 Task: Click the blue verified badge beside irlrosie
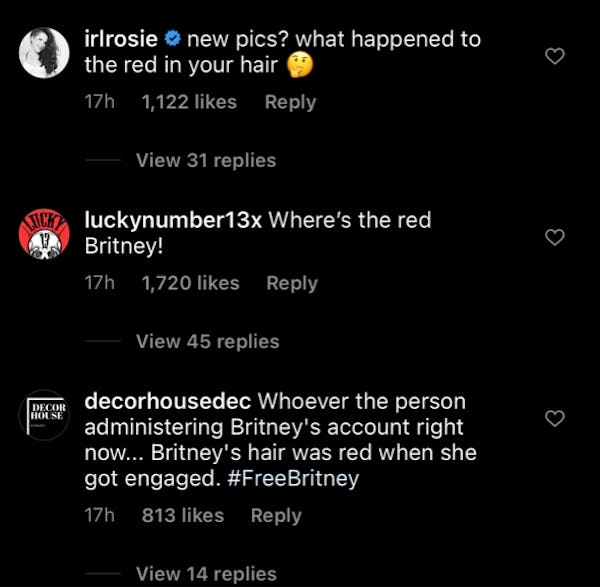[173, 39]
